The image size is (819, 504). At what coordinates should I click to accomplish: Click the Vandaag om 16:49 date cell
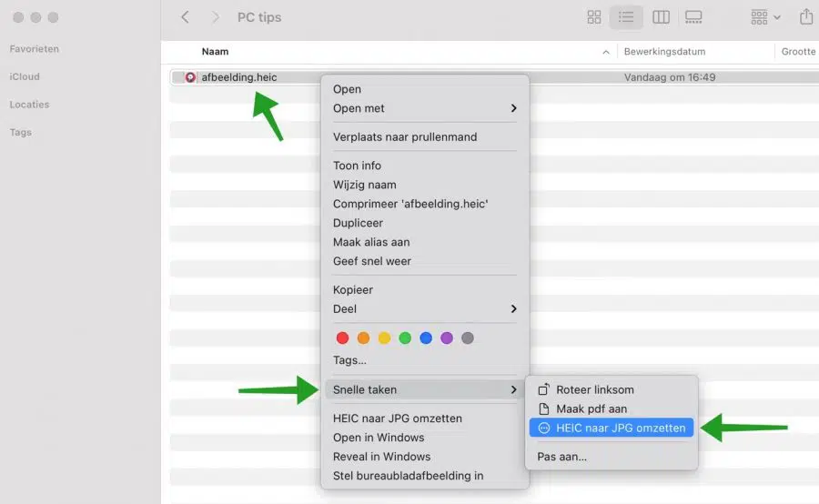pyautogui.click(x=670, y=77)
